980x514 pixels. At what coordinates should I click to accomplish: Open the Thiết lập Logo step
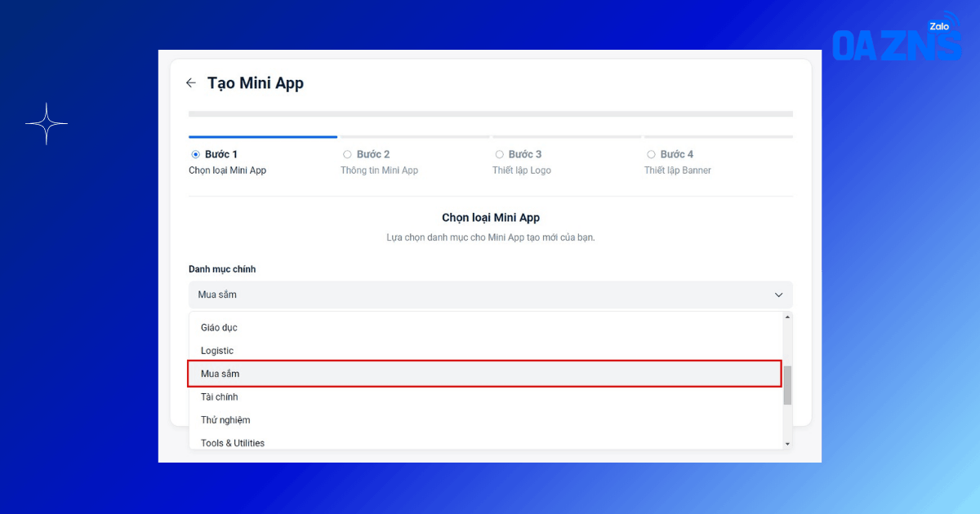point(522,171)
